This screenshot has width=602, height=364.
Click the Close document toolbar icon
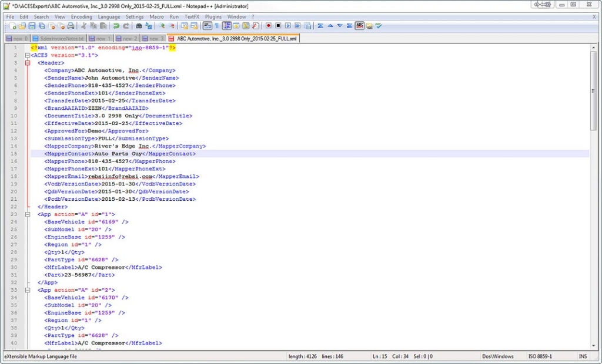coord(52,26)
